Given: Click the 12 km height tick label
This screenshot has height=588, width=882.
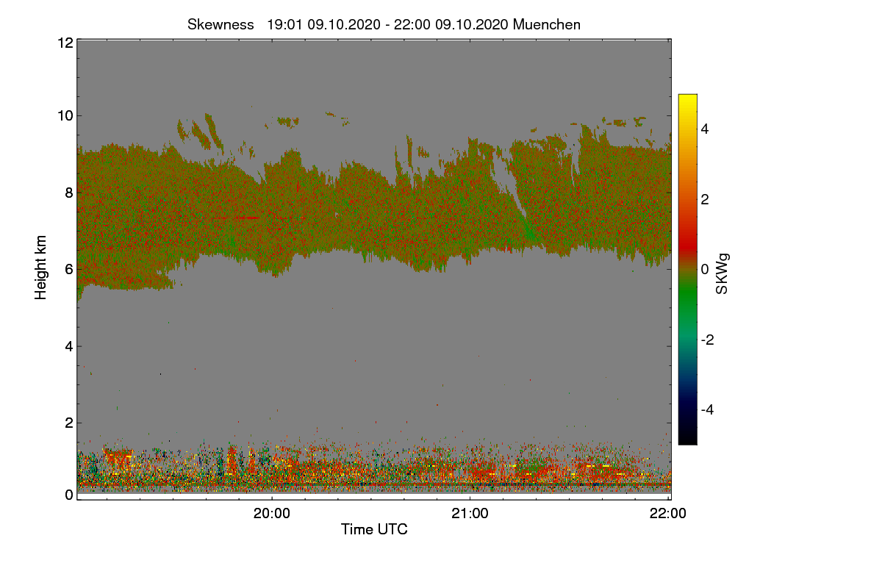Looking at the screenshot, I should [x=64, y=43].
